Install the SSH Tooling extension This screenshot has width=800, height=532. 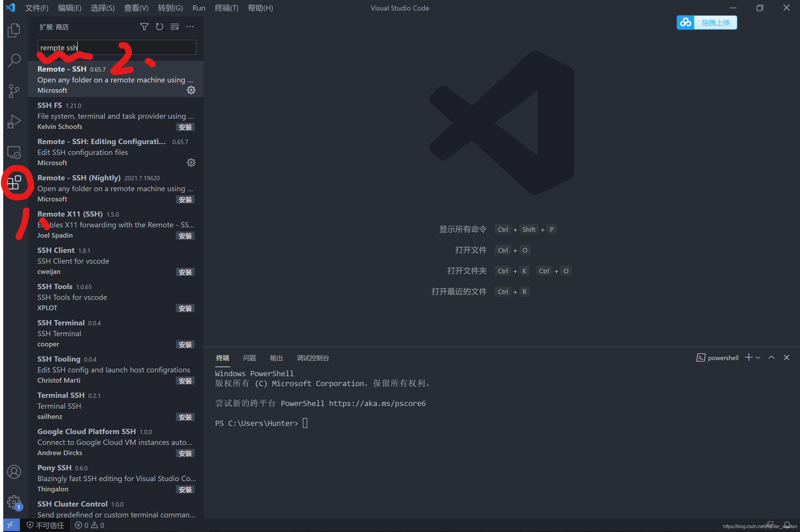point(185,381)
